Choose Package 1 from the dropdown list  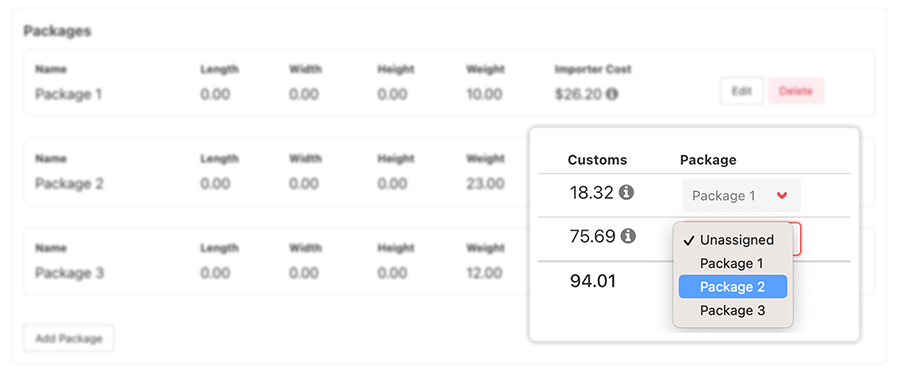[x=732, y=264]
